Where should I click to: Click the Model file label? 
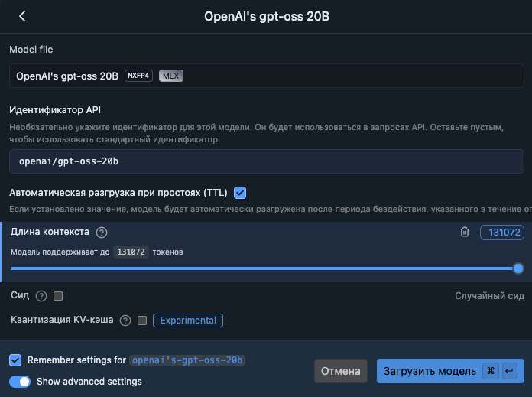(x=31, y=50)
